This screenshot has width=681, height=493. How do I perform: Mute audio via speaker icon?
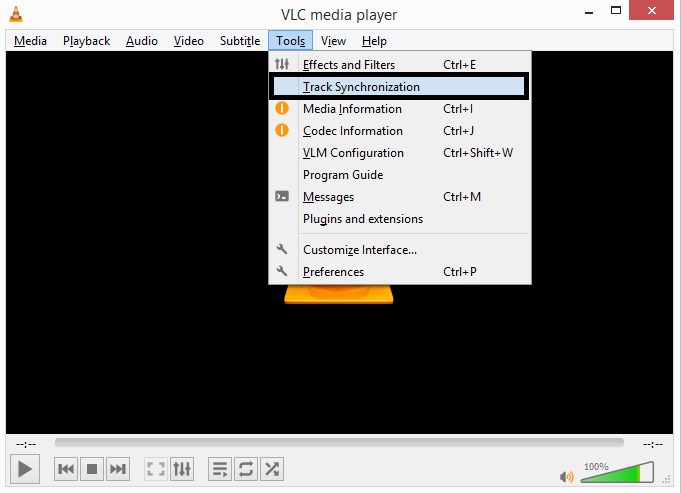tap(566, 476)
